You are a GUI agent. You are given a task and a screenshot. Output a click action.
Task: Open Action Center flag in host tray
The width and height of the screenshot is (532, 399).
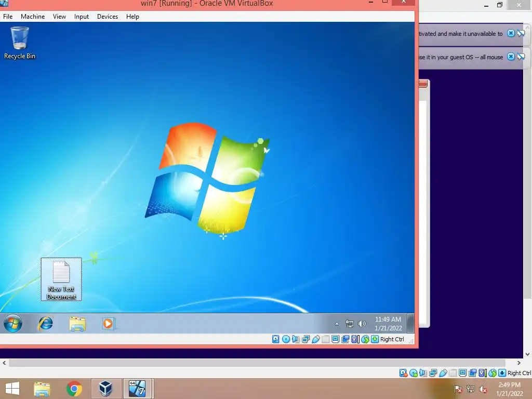[458, 389]
